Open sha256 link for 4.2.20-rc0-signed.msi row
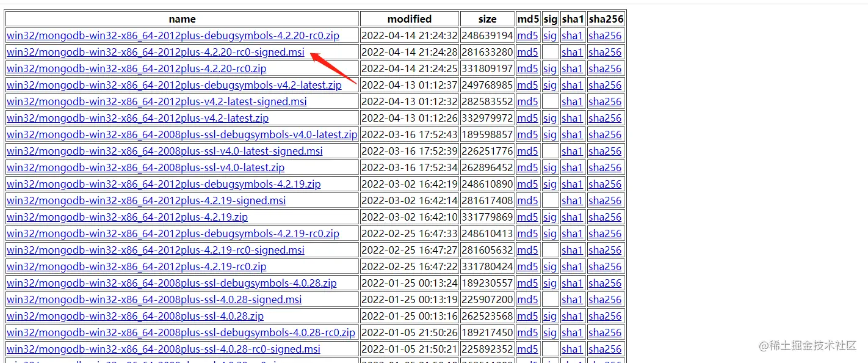The width and height of the screenshot is (868, 363). [x=605, y=52]
